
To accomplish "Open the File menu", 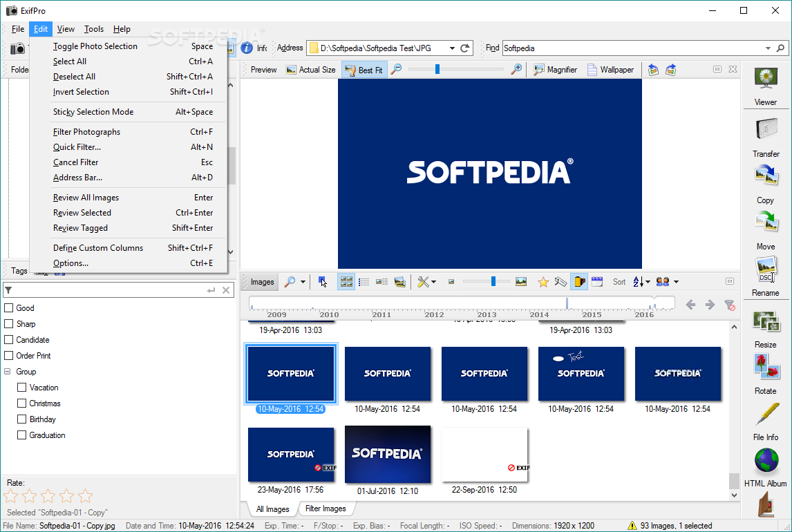I will 18,29.
